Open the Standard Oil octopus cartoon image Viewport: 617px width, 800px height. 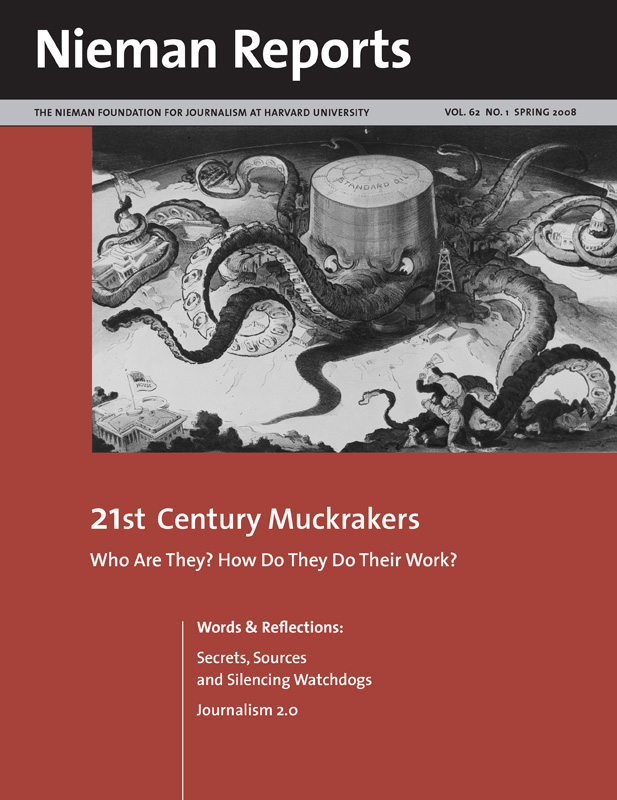click(x=354, y=289)
